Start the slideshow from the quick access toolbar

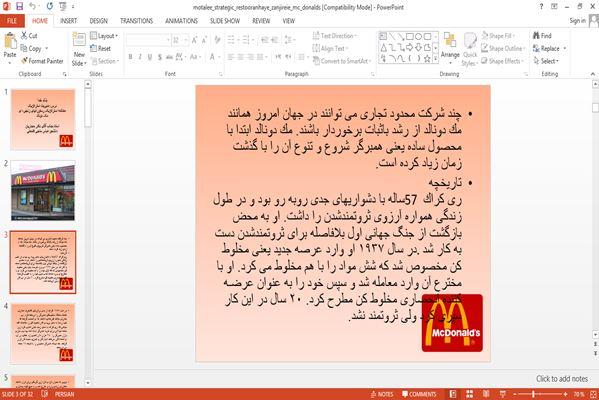tap(63, 6)
